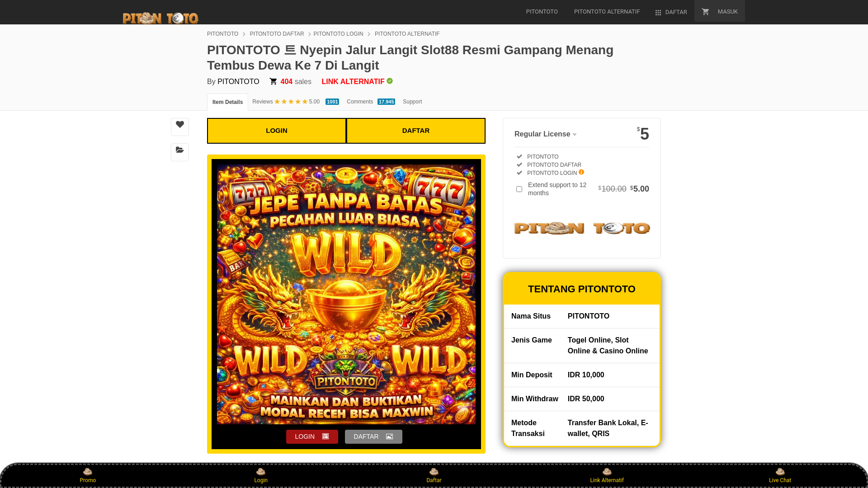Open Live Chat from bottom bar
Image resolution: width=868 pixels, height=488 pixels.
(x=780, y=475)
